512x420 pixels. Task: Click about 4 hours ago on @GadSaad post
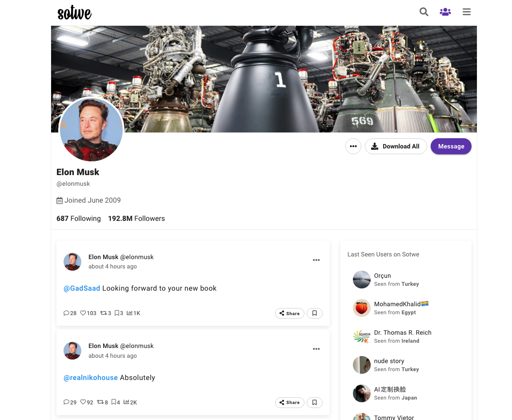112,267
